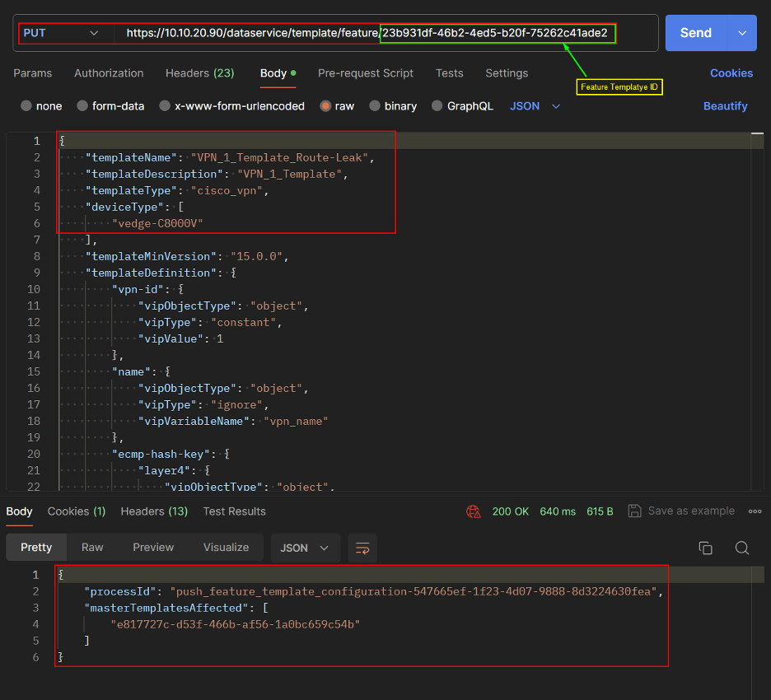The width and height of the screenshot is (771, 700).
Task: Open the JSON response format dropdown
Action: tap(305, 548)
